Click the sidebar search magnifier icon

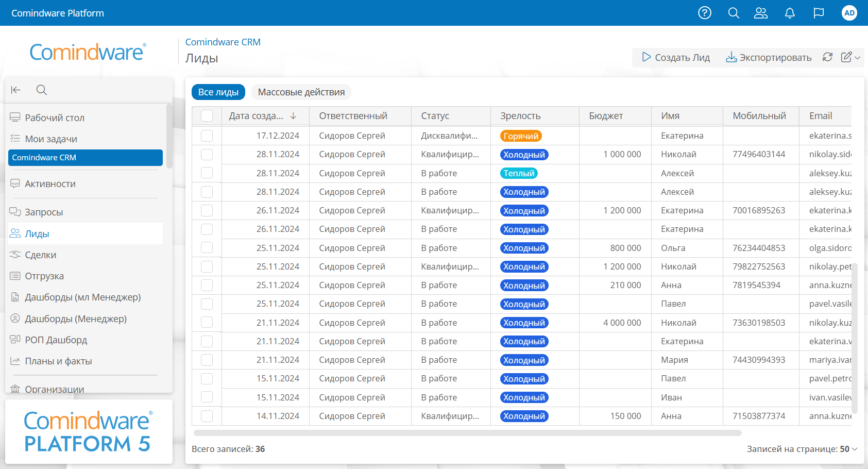coord(42,90)
